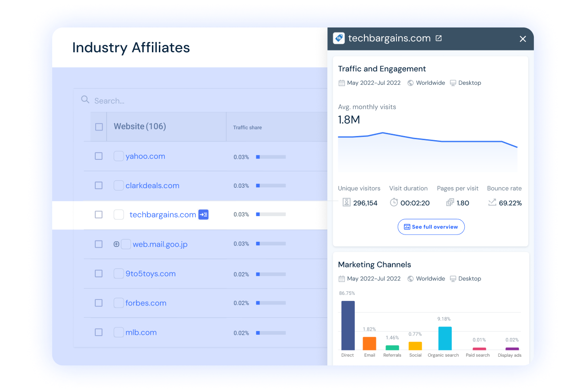The width and height of the screenshot is (586, 392).
Task: Check the 9to5toys.com row checkbox
Action: (x=98, y=273)
